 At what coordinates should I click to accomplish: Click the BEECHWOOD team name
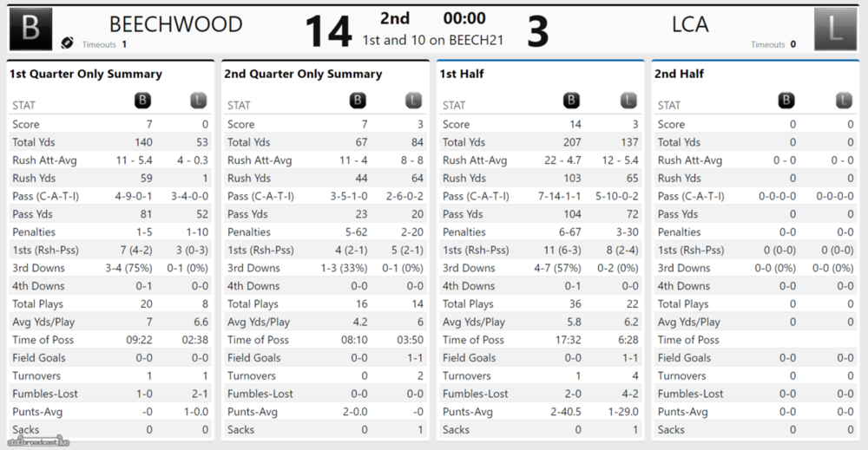click(x=176, y=24)
